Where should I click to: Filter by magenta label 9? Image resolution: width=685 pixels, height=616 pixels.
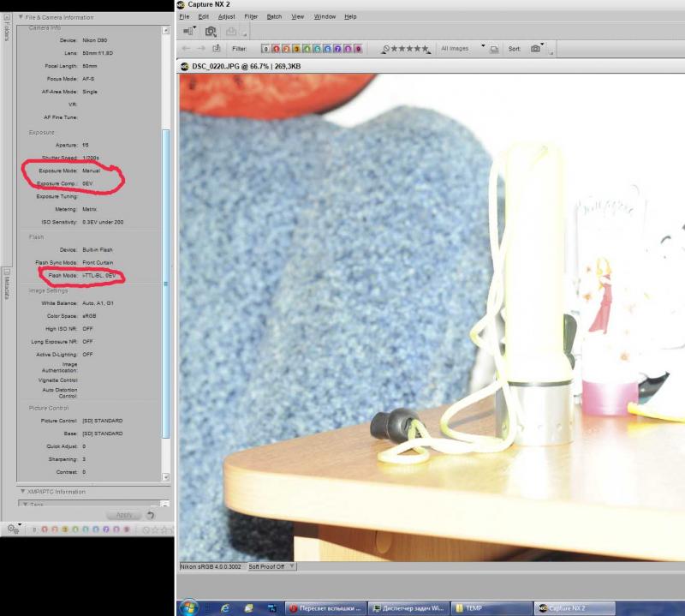358,49
